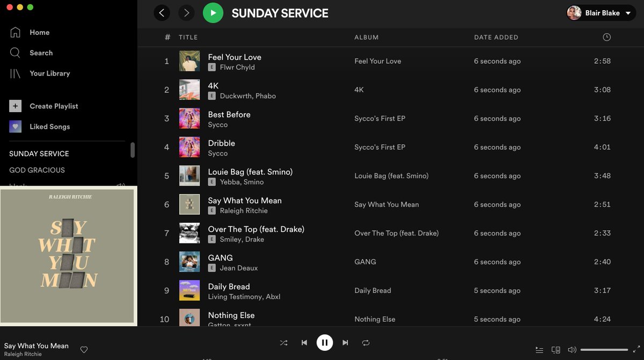The width and height of the screenshot is (644, 360).
Task: Open the Nothing Else album link
Action: point(375,319)
